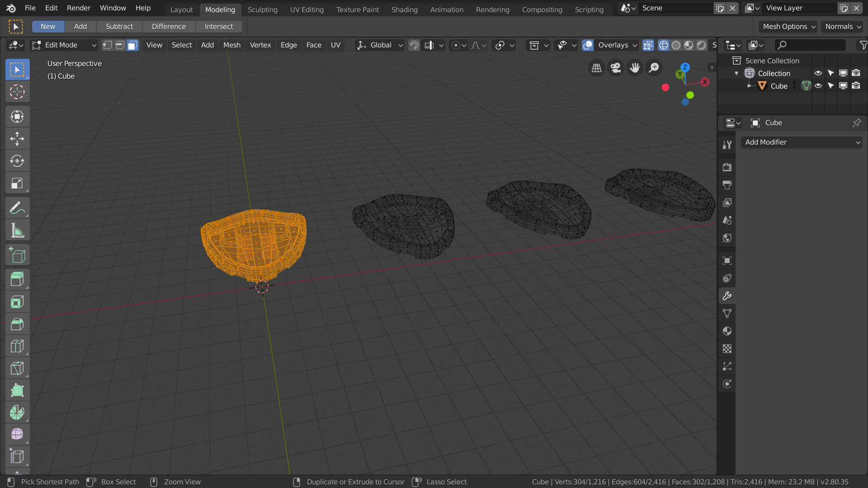Select the Inset Faces tool
The width and height of the screenshot is (868, 488).
click(17, 301)
